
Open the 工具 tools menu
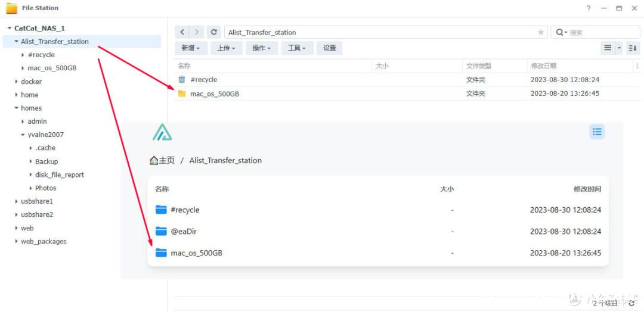tap(296, 48)
